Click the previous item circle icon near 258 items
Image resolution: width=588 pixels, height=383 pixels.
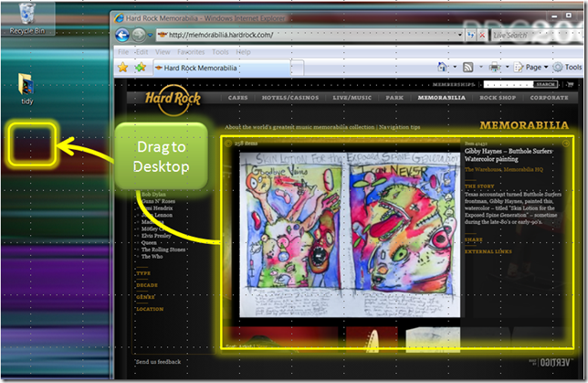click(228, 144)
